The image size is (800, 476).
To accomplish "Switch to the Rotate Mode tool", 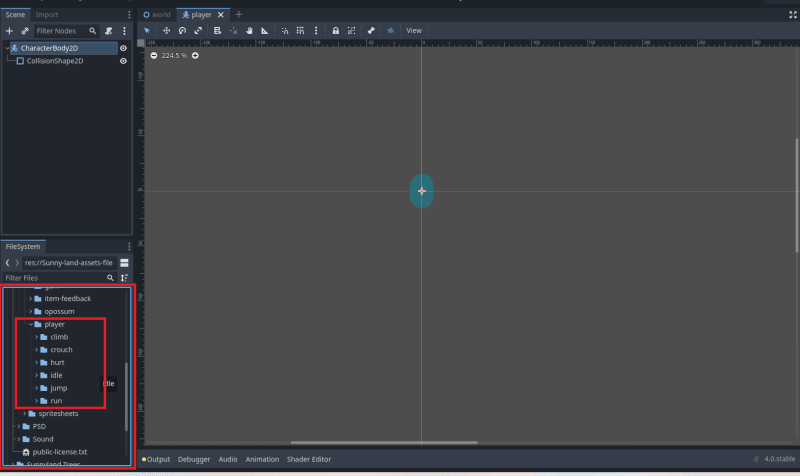I will coord(182,31).
